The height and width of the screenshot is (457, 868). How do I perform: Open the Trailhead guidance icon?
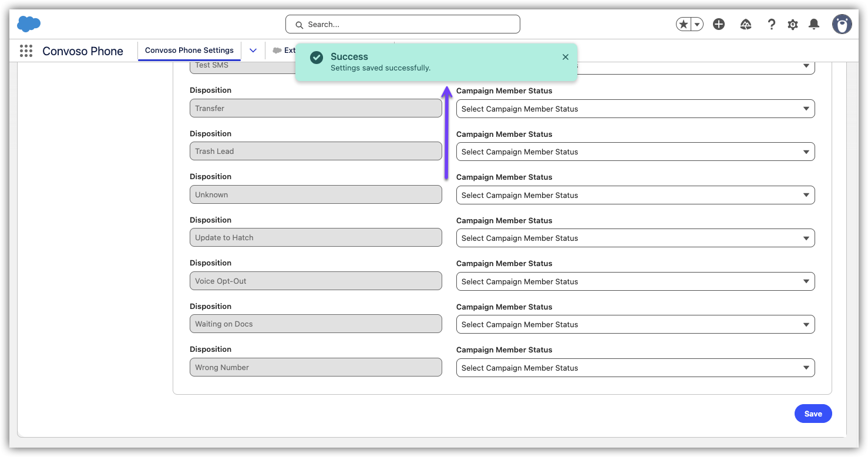tap(746, 24)
